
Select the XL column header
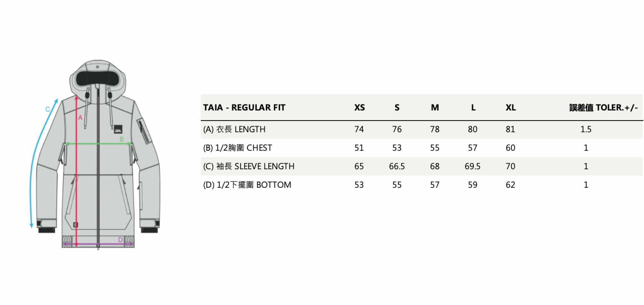[510, 108]
